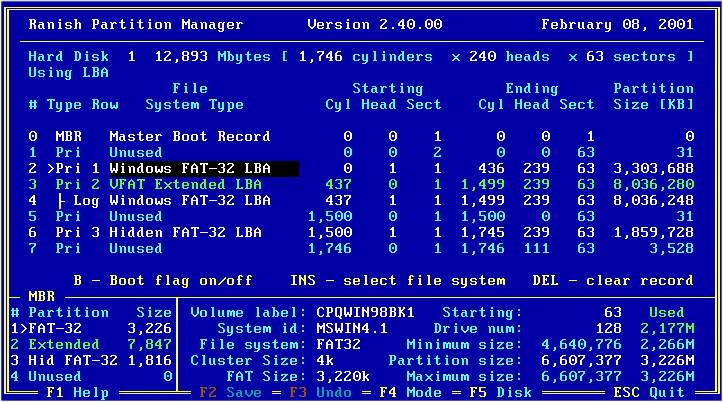
Task: Toggle boot flag hint labeled B
Action: [x=162, y=280]
